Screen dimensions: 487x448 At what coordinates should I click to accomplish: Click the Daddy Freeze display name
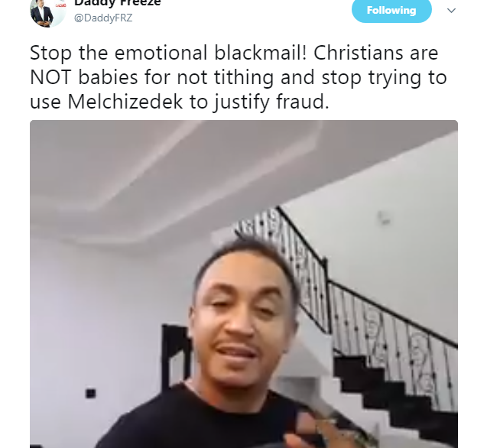(118, 3)
